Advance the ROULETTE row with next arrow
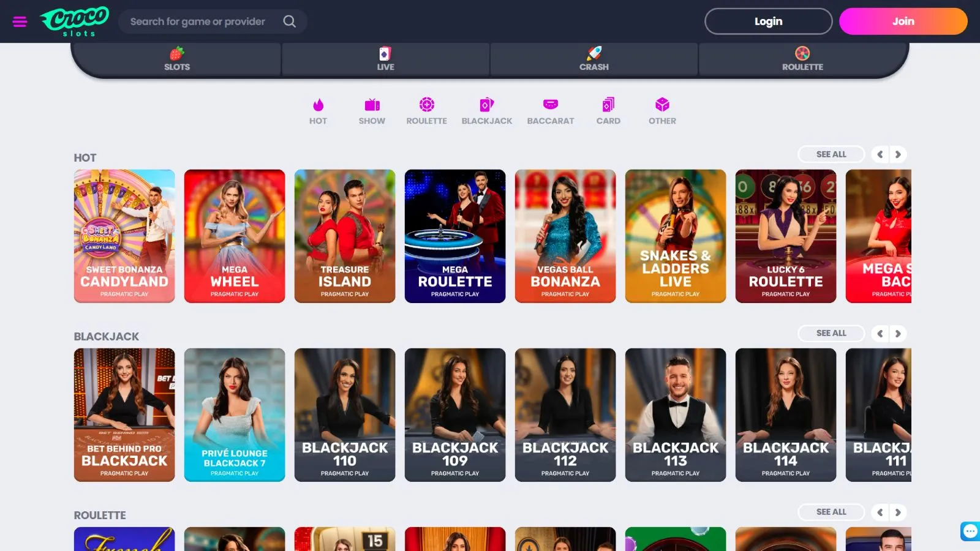This screenshot has height=551, width=980. 898,512
